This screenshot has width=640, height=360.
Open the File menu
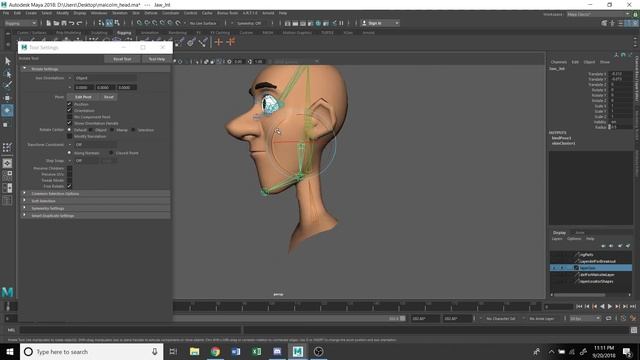pos(6,13)
